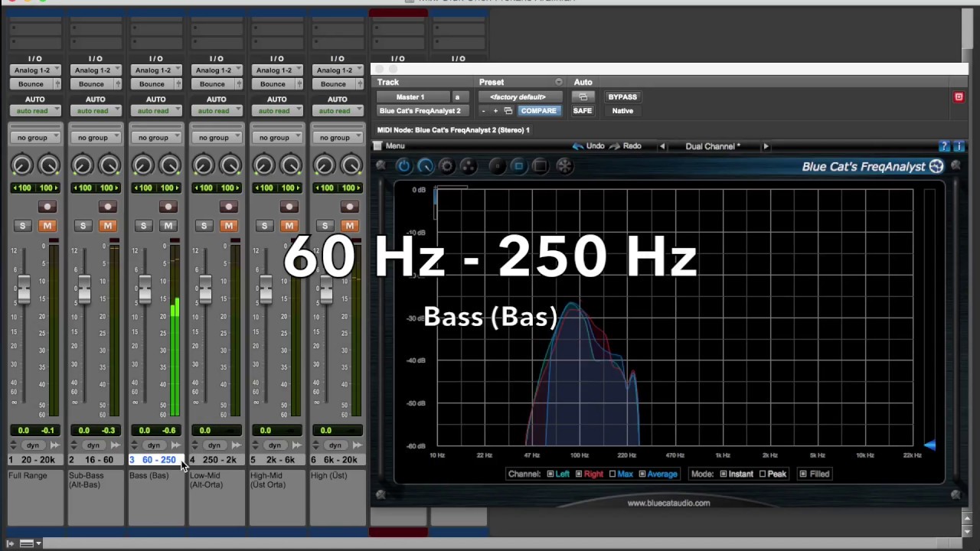Click the snowflake freeze icon
The width and height of the screenshot is (980, 551).
click(564, 166)
